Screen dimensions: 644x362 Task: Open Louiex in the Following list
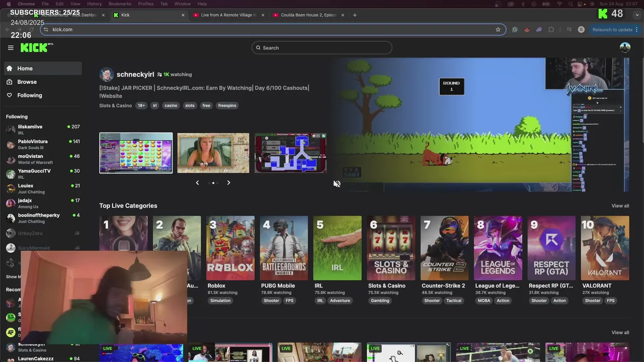pyautogui.click(x=43, y=189)
